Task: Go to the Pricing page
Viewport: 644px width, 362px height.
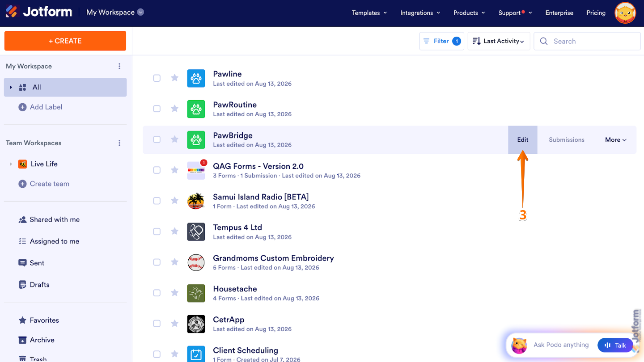Action: (596, 13)
